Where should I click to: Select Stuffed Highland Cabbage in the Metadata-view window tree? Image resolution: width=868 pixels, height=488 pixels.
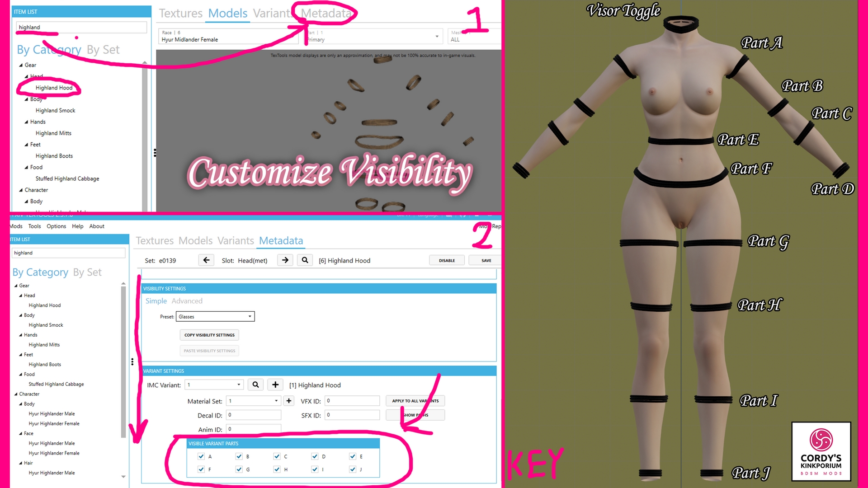[56, 384]
